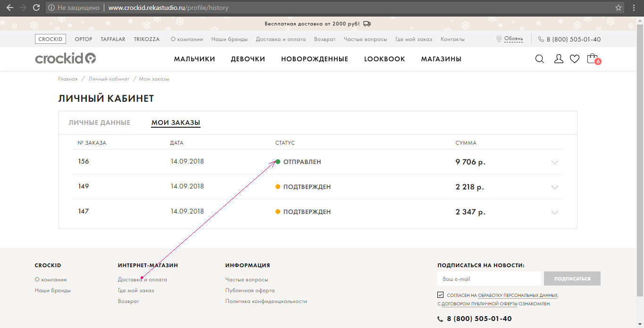This screenshot has width=644, height=328.
Task: Go back using browser back arrow
Action: click(9, 8)
